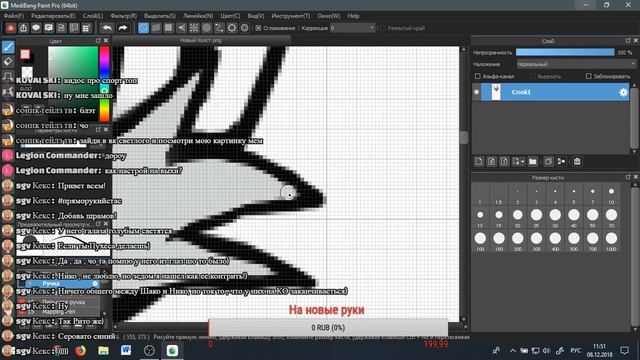Image resolution: width=640 pixels, height=360 pixels.
Task: Open settings gear of layer Слой1
Action: coord(623,92)
